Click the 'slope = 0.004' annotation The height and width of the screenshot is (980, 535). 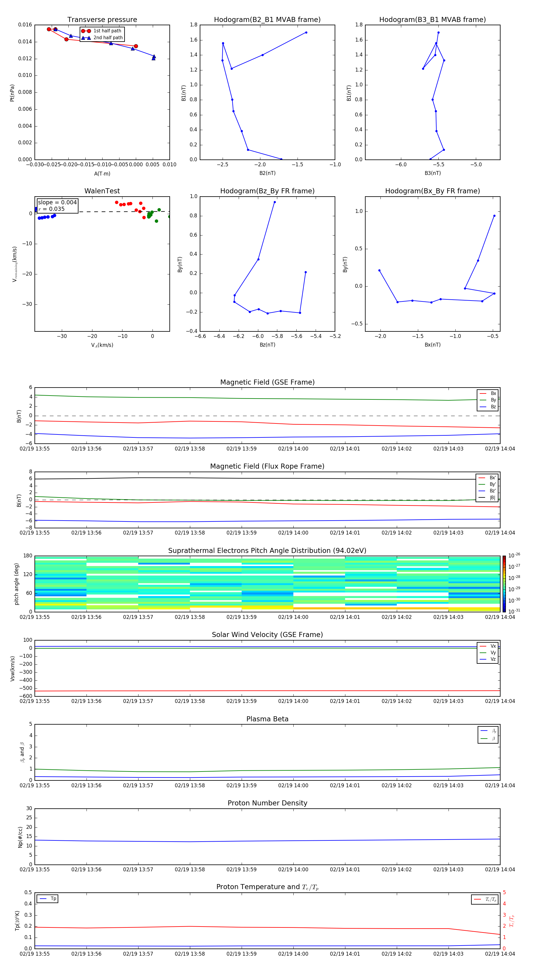[57, 203]
